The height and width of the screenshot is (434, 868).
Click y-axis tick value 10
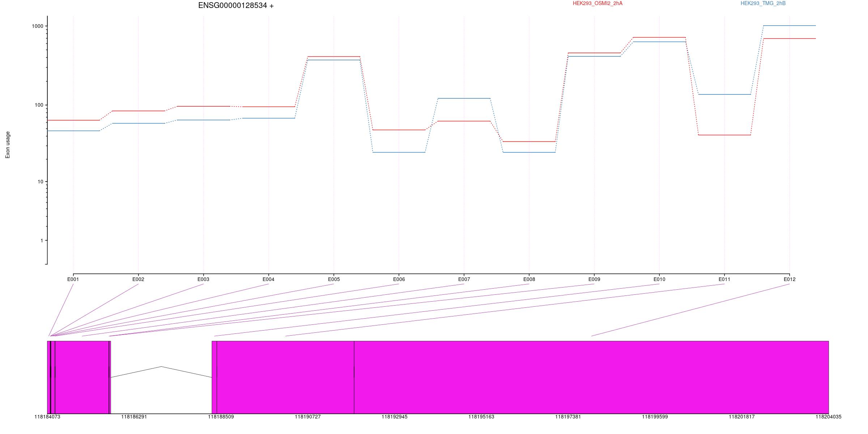(40, 182)
